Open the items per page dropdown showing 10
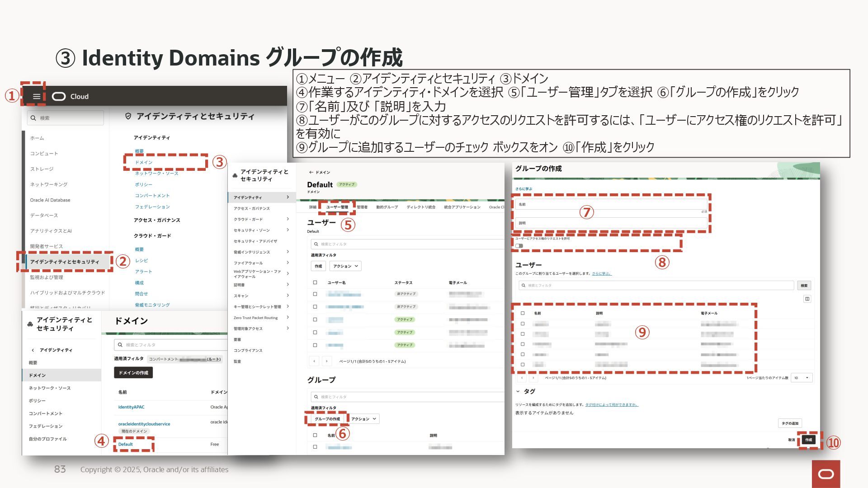This screenshot has width=868, height=488. [801, 378]
